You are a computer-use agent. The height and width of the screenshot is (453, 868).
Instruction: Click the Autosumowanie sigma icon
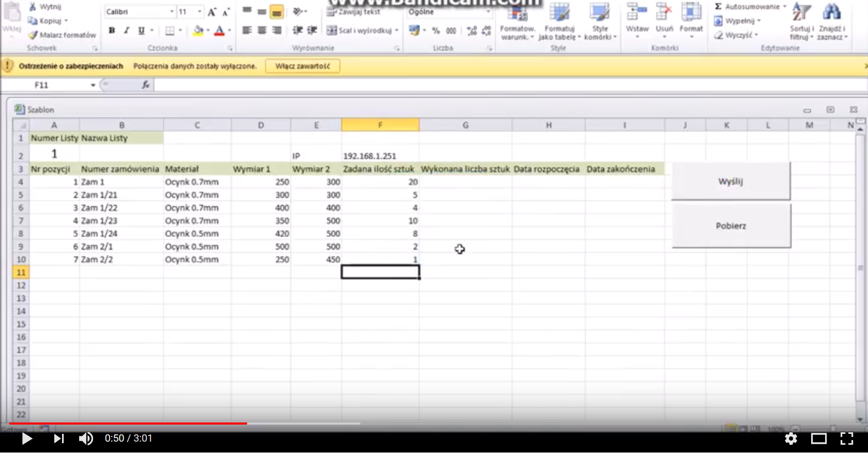pyautogui.click(x=718, y=7)
